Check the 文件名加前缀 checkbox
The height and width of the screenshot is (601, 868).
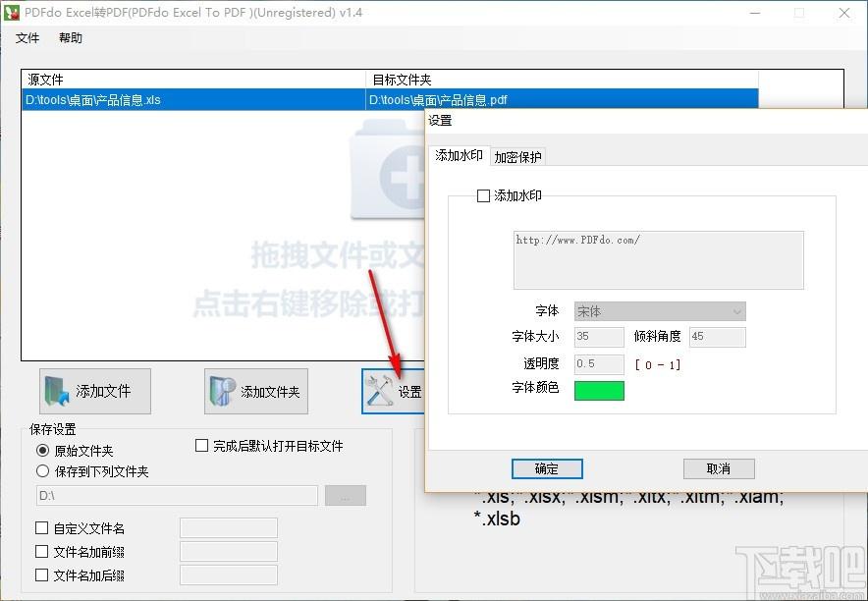(x=41, y=551)
